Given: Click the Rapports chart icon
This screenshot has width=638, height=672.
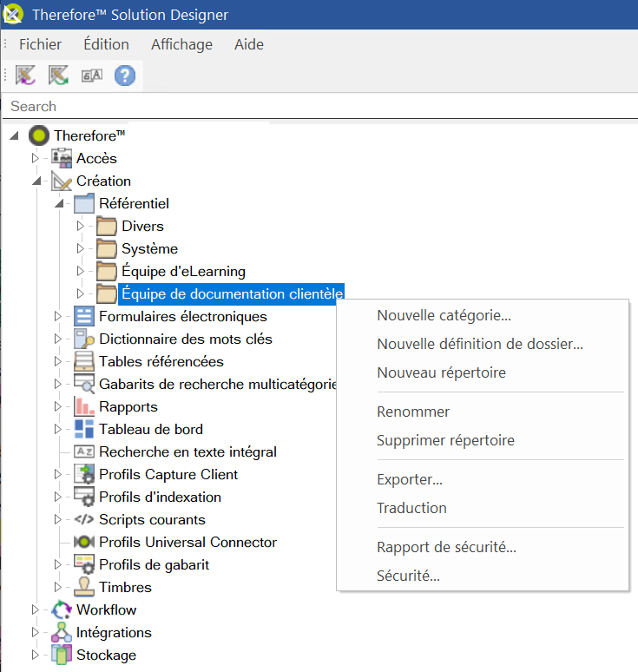Looking at the screenshot, I should pyautogui.click(x=84, y=406).
